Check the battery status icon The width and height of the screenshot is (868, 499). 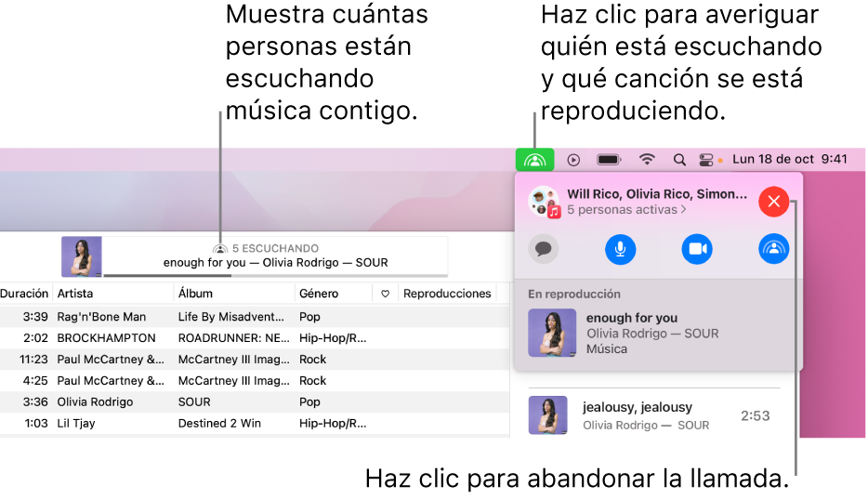click(609, 160)
